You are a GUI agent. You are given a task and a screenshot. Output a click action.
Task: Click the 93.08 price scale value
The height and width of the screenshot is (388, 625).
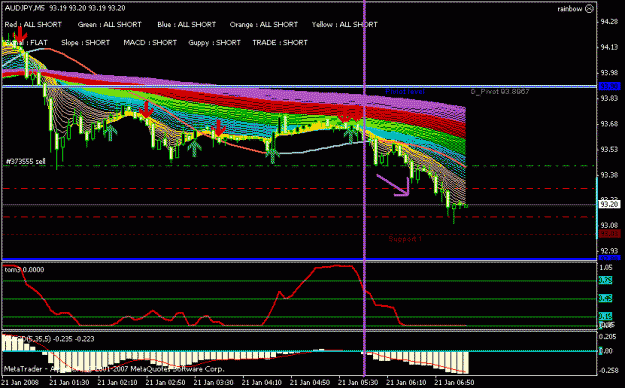point(609,225)
